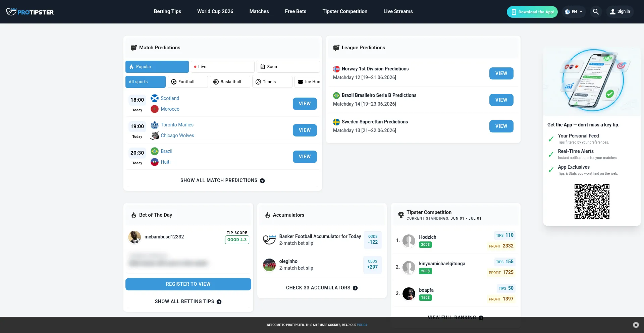
Task: View the Scotland vs Morocco prediction
Action: pyautogui.click(x=305, y=104)
